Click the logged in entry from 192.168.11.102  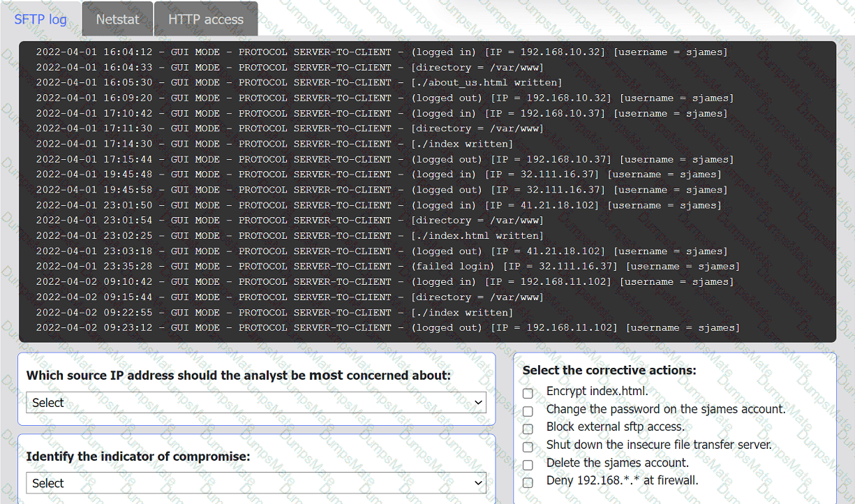pos(385,282)
